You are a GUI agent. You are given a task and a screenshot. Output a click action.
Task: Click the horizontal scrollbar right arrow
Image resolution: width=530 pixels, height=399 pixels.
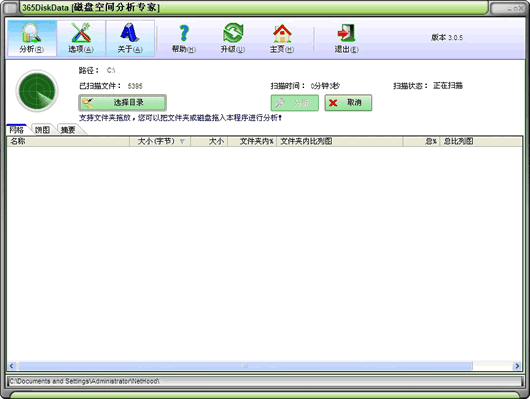pos(517,366)
